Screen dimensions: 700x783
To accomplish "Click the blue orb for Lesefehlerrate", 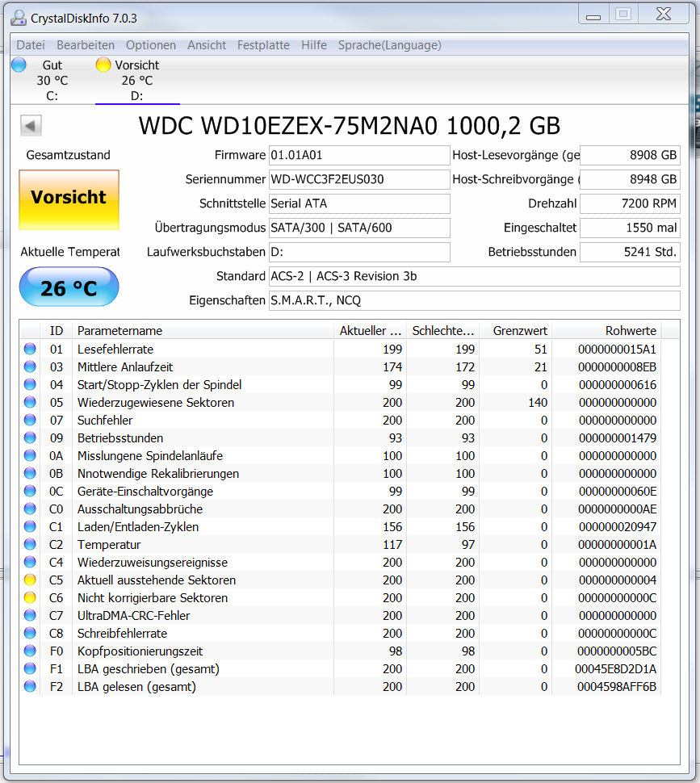I will 30,349.
